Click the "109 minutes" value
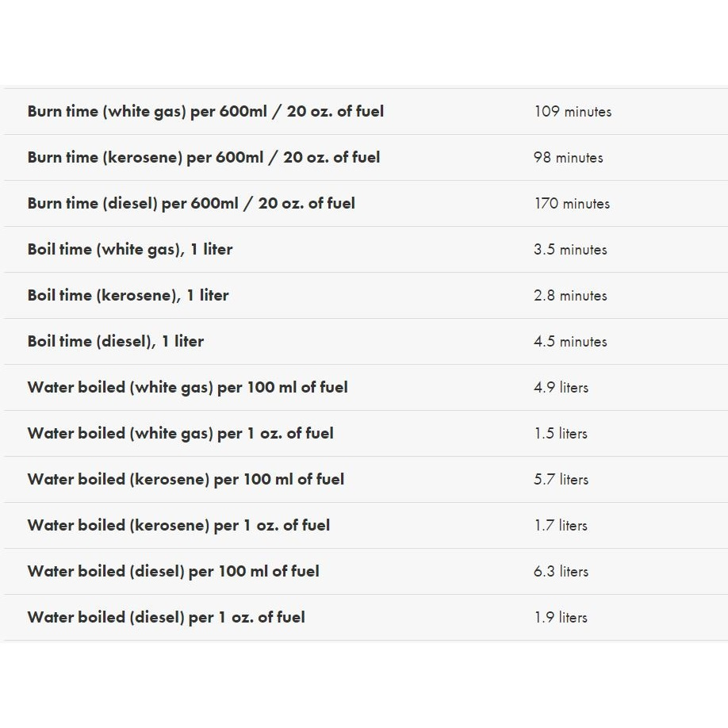The width and height of the screenshot is (728, 728). coord(573,112)
